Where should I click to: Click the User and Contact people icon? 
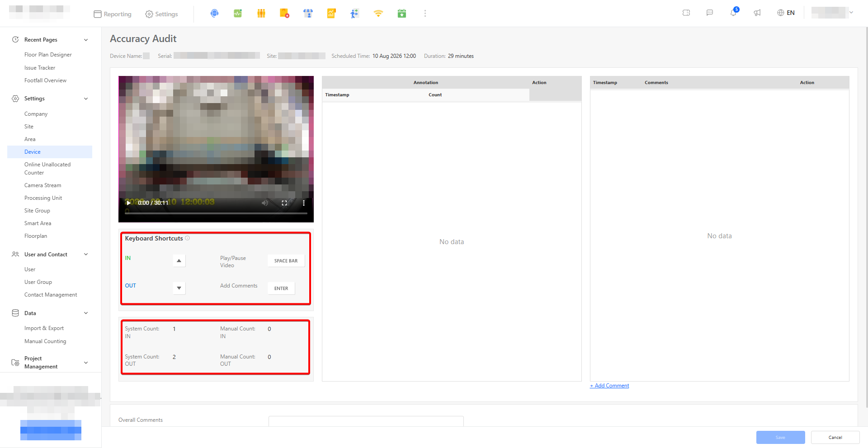tap(15, 255)
